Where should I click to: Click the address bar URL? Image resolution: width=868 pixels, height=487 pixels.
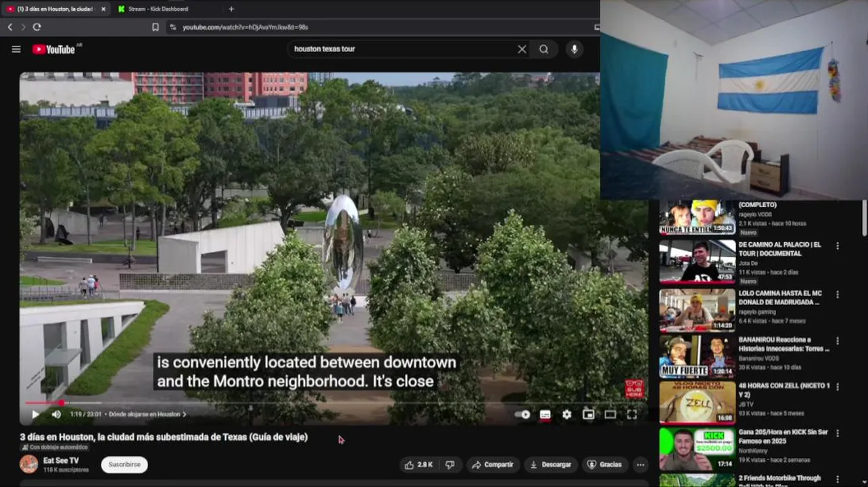tap(245, 27)
